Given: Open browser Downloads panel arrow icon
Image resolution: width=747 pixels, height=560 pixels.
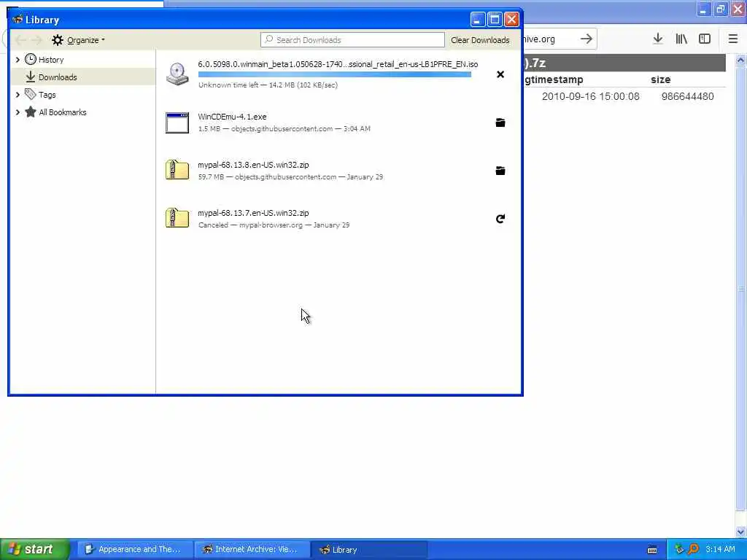Looking at the screenshot, I should tap(658, 39).
